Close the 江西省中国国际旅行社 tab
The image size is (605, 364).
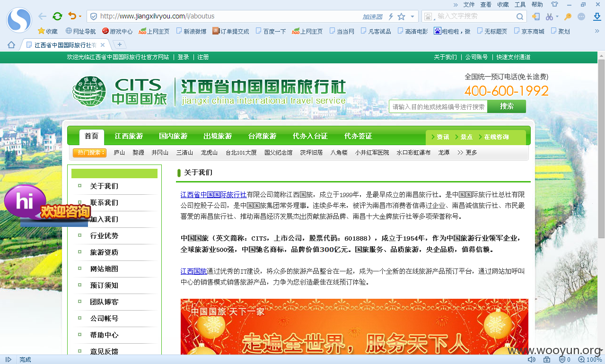(x=103, y=45)
